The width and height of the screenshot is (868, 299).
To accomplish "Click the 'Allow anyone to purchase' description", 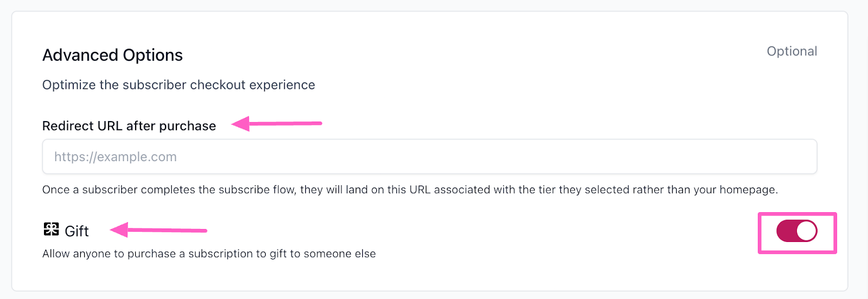I will [209, 254].
